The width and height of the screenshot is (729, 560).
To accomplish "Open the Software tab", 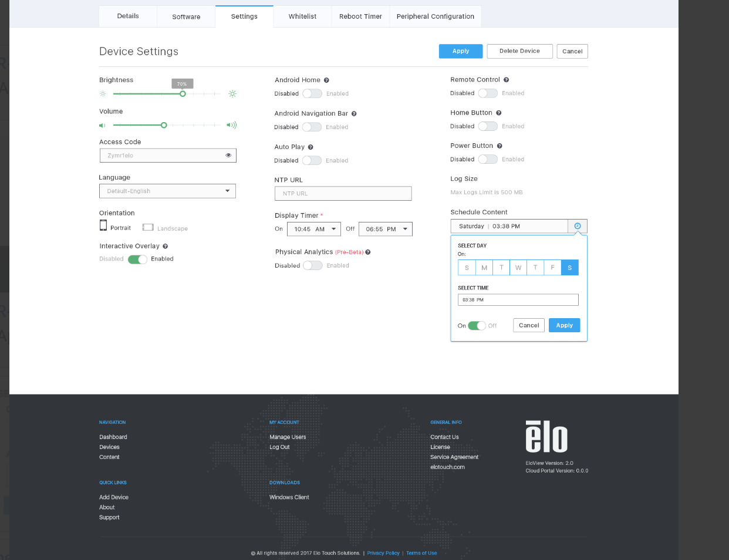I will coord(186,16).
